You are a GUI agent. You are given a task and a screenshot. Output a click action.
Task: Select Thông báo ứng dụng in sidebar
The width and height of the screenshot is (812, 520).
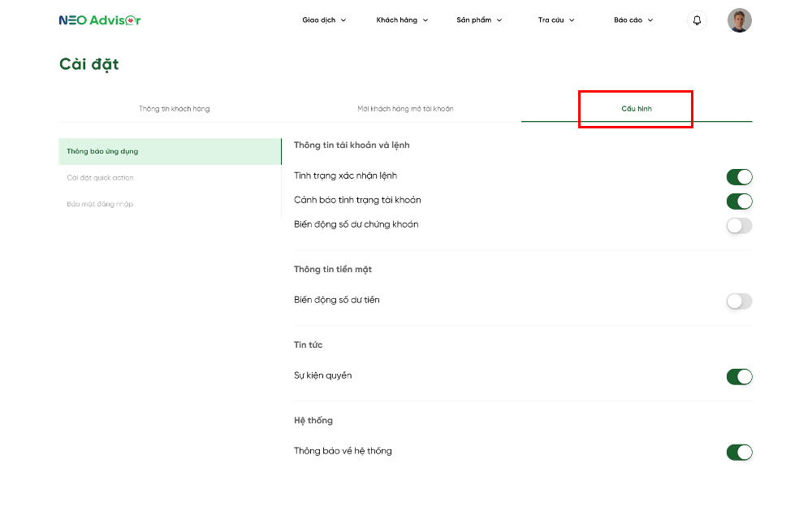coord(169,152)
